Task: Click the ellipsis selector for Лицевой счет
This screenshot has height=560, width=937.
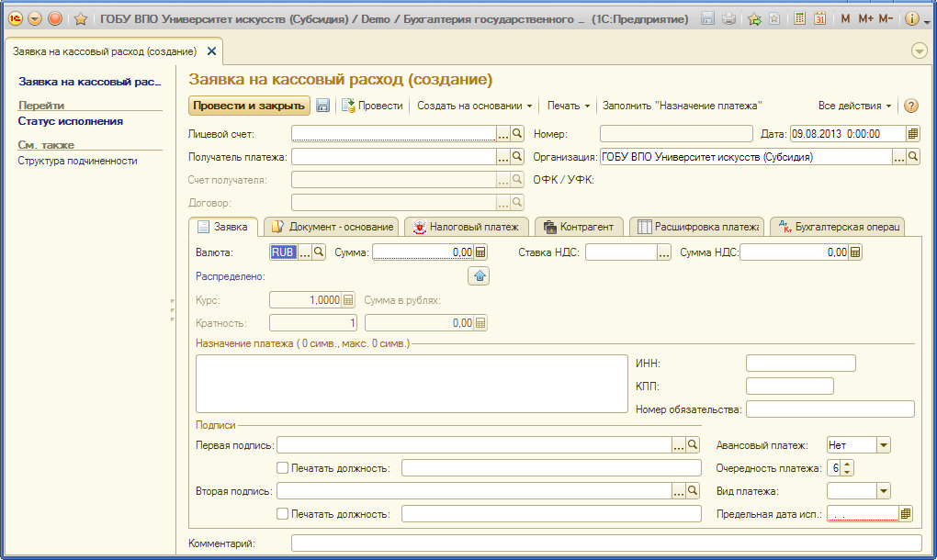Action: [x=503, y=134]
